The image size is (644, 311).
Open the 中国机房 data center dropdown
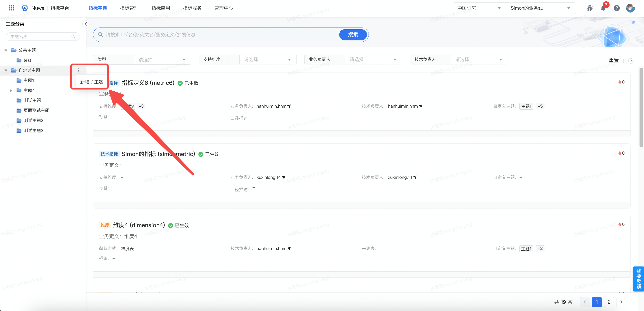(479, 8)
